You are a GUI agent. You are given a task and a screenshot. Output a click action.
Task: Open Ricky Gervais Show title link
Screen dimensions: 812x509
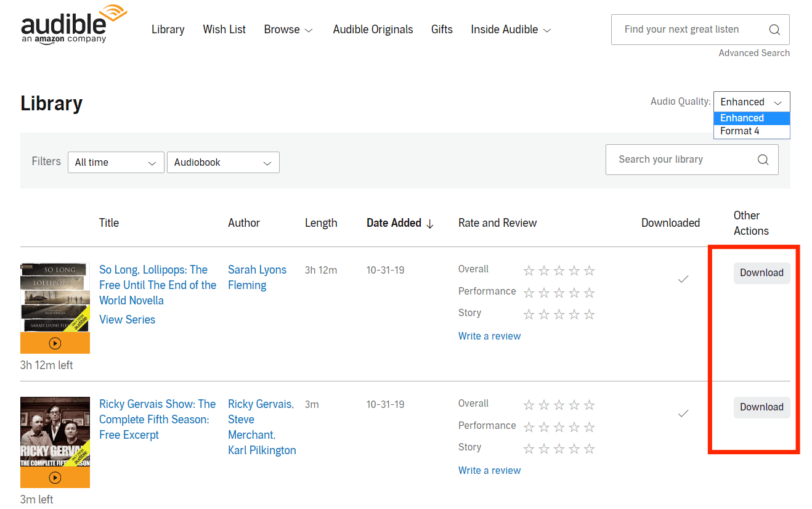click(x=158, y=420)
